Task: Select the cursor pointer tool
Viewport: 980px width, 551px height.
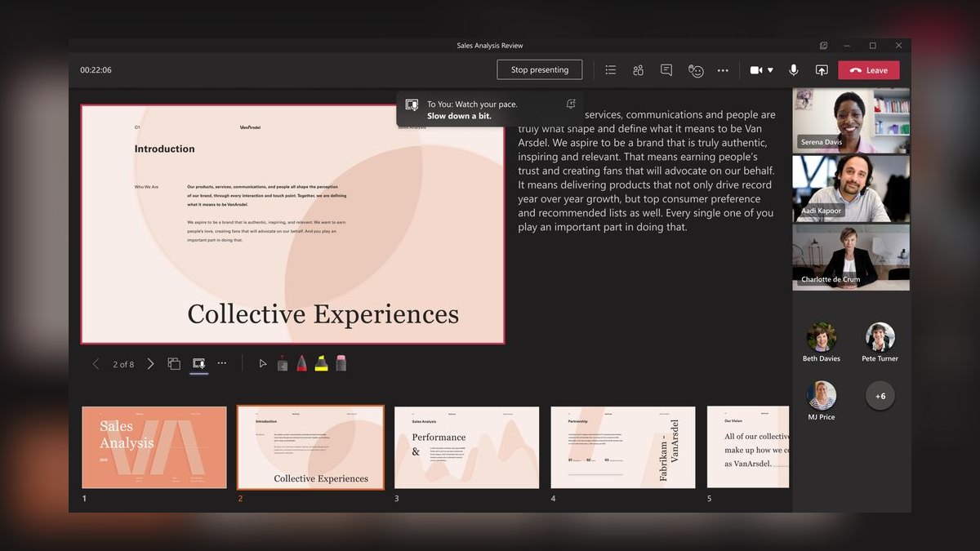Action: click(262, 364)
